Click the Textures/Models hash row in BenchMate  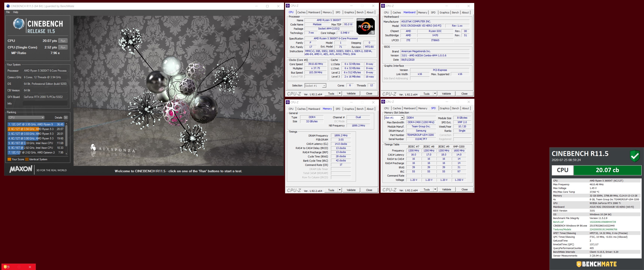point(596,229)
